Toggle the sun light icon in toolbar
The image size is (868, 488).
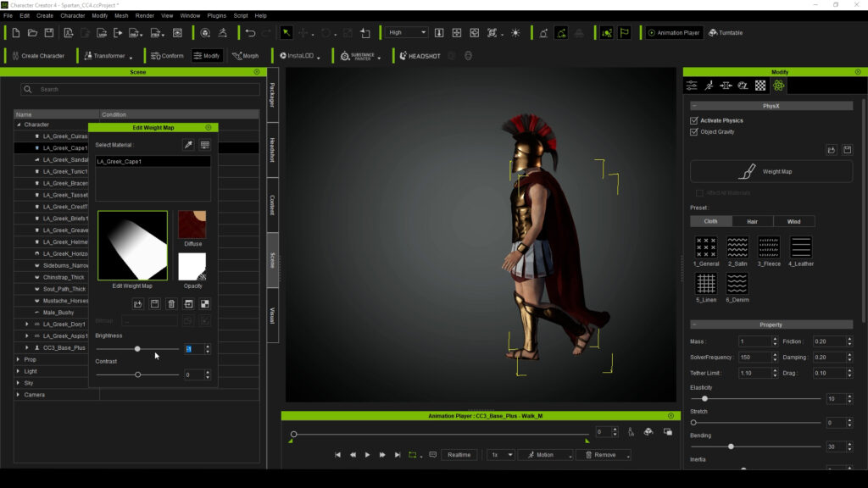pos(515,33)
